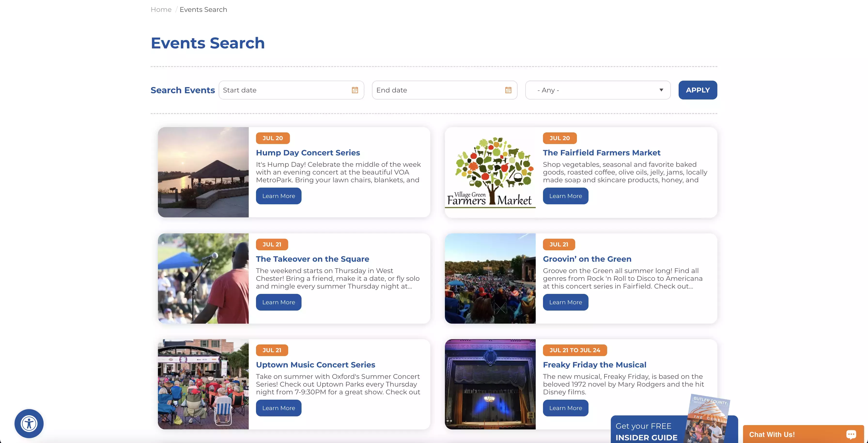
Task: Click Learn More for Groovin' on the Green
Action: coord(566,302)
